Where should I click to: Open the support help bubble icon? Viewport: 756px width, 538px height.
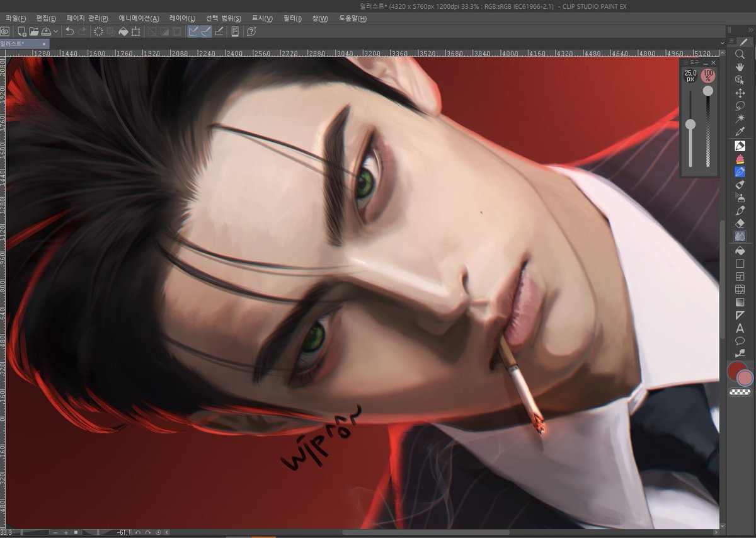251,31
